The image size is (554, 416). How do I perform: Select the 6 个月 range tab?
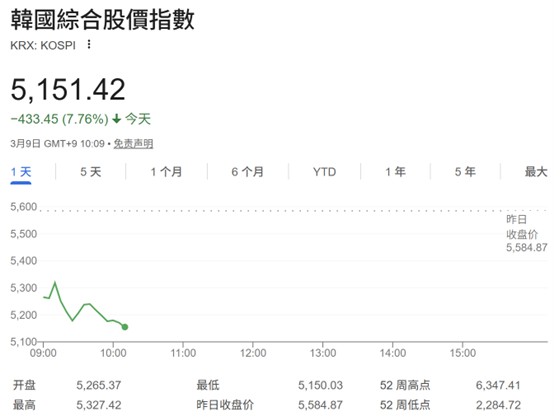(x=248, y=172)
